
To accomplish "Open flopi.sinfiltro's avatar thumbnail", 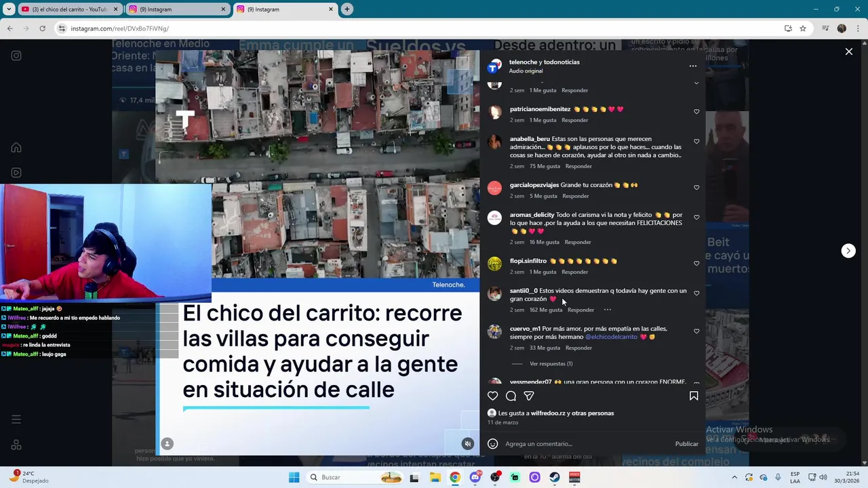I will (x=495, y=264).
